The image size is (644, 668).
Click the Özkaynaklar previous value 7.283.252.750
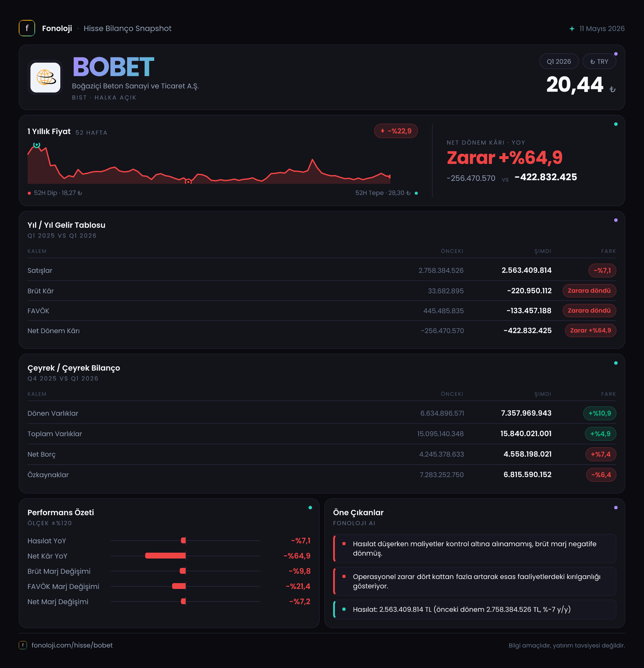[442, 475]
